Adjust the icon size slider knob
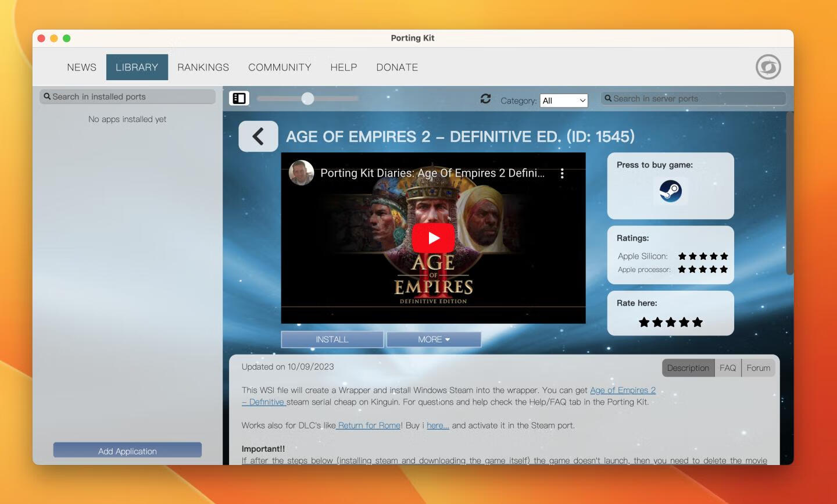The height and width of the screenshot is (504, 837). pyautogui.click(x=307, y=99)
